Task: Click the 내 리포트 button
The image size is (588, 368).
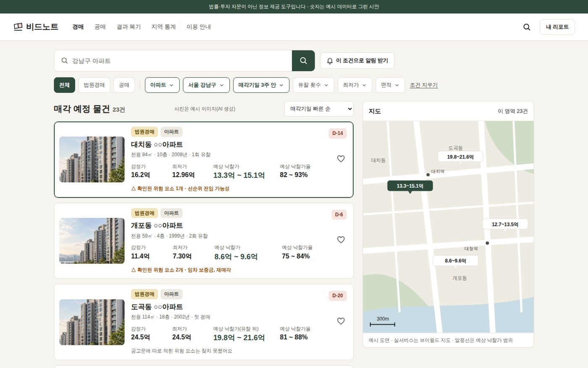Action: 557,27
